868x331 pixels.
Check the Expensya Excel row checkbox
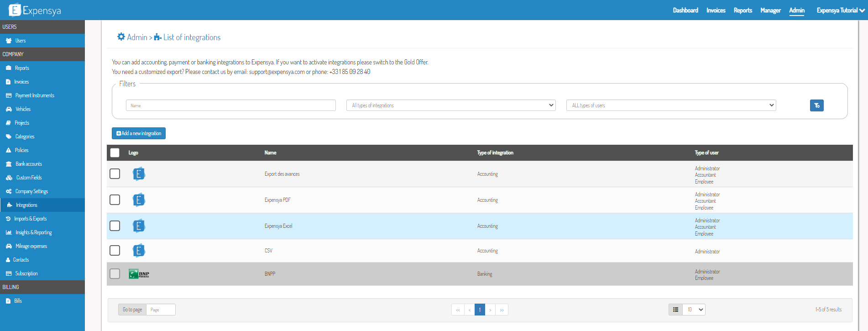coord(115,226)
